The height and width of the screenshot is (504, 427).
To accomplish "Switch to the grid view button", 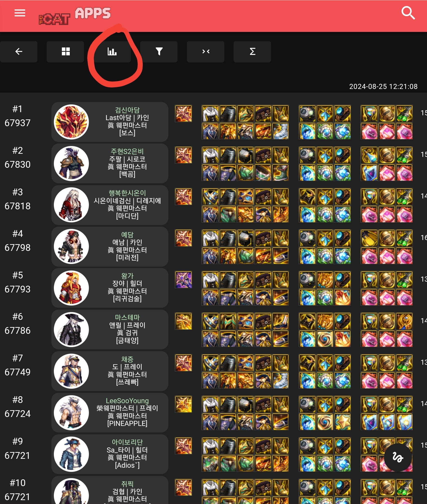I will point(65,52).
